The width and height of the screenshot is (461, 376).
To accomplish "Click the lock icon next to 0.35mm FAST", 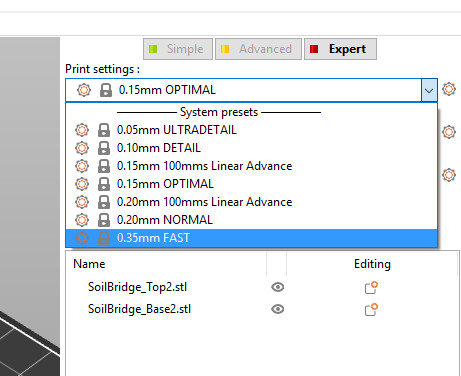I will (104, 238).
